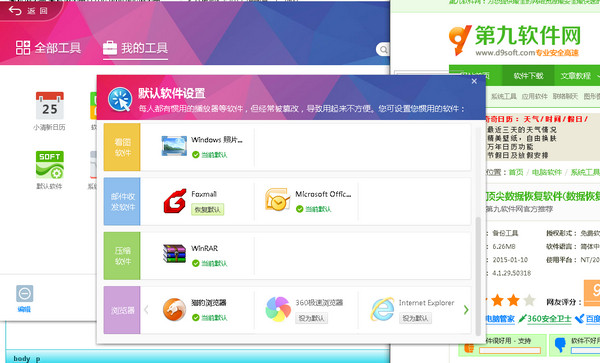Click 系统工具 in the site subnavigation
The height and width of the screenshot is (363, 600).
(x=504, y=96)
